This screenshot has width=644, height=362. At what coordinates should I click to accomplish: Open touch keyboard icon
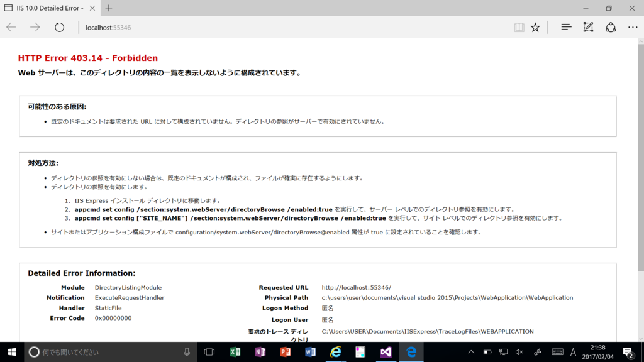pos(557,352)
